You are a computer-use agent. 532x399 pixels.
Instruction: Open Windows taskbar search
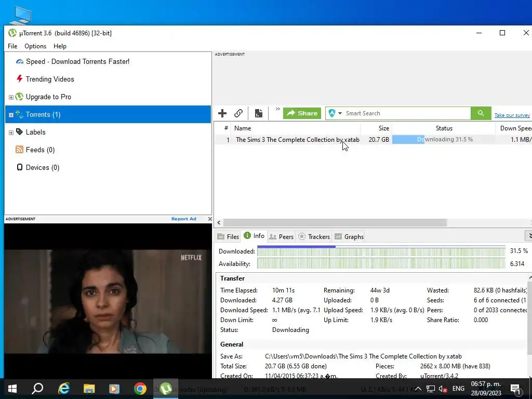pos(37,389)
